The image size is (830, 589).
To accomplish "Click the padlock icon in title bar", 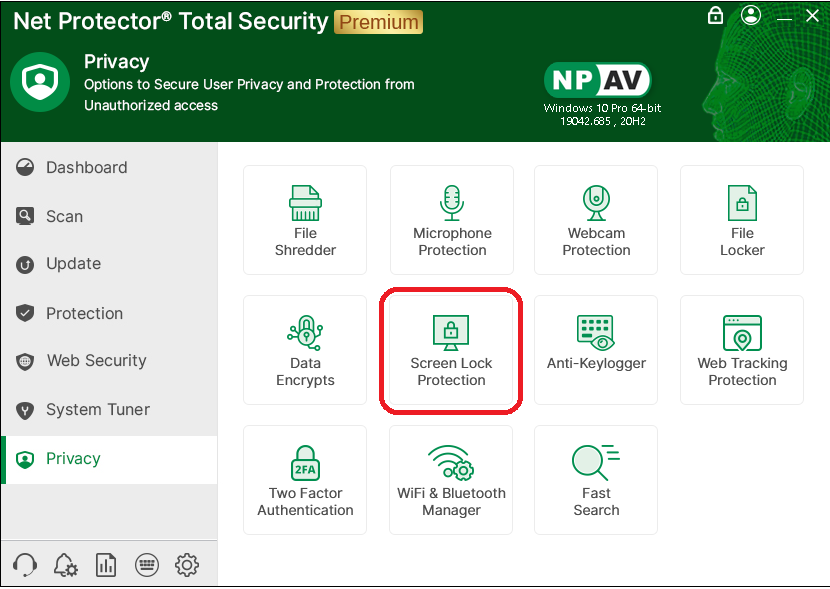I will pyautogui.click(x=715, y=16).
